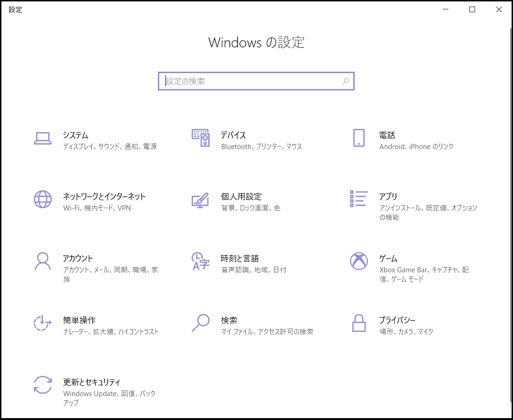513x420 pixels.
Task: Open the 時刻と言語 clock icon
Action: tap(201, 261)
